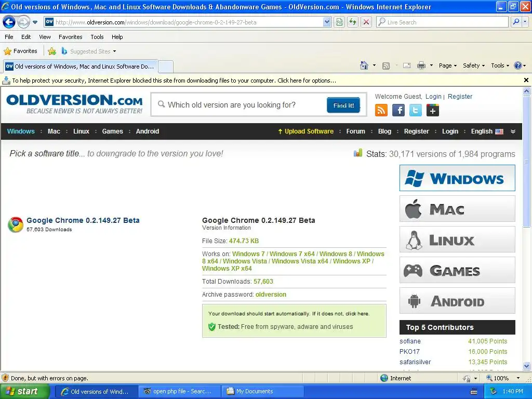Screen dimensions: 532x399
Task: Click the Find it! button
Action: [x=343, y=105]
